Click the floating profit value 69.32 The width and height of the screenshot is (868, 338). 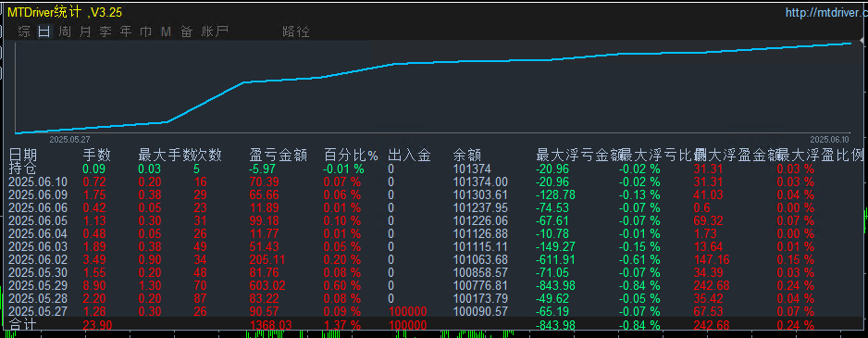click(708, 220)
